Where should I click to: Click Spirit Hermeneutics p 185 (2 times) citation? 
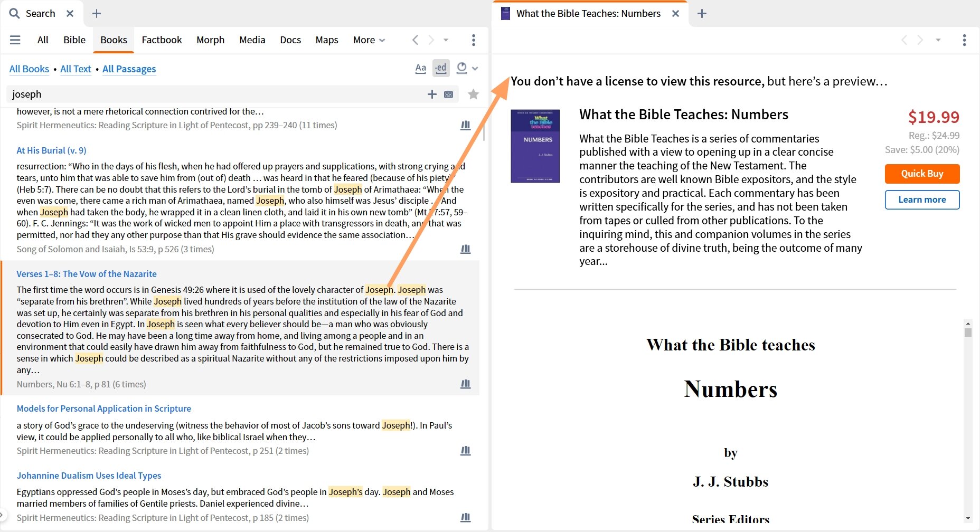(163, 518)
